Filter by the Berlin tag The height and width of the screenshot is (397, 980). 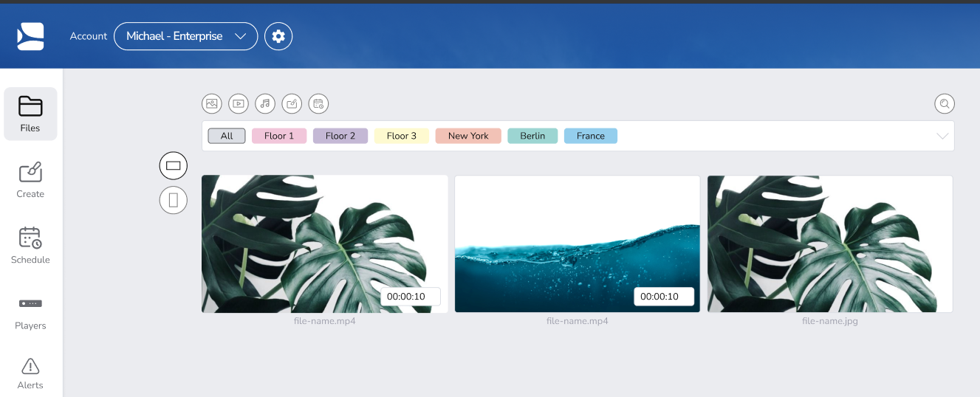pyautogui.click(x=532, y=136)
